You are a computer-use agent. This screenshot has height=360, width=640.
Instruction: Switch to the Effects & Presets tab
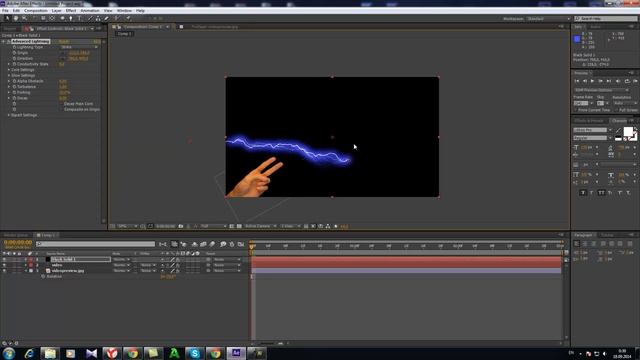(589, 121)
